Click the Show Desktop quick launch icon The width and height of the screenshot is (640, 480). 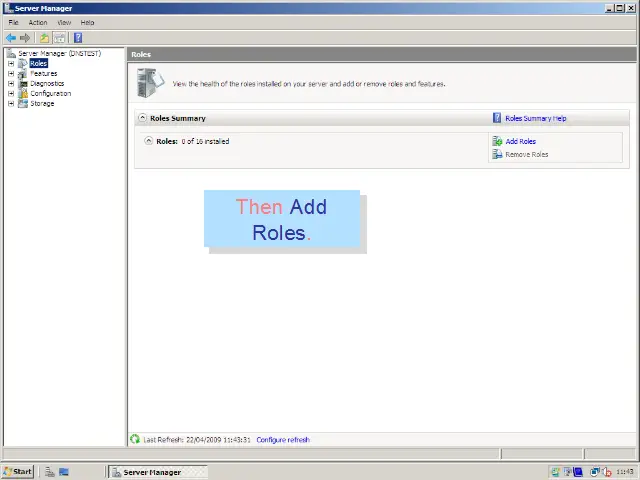coord(64,472)
